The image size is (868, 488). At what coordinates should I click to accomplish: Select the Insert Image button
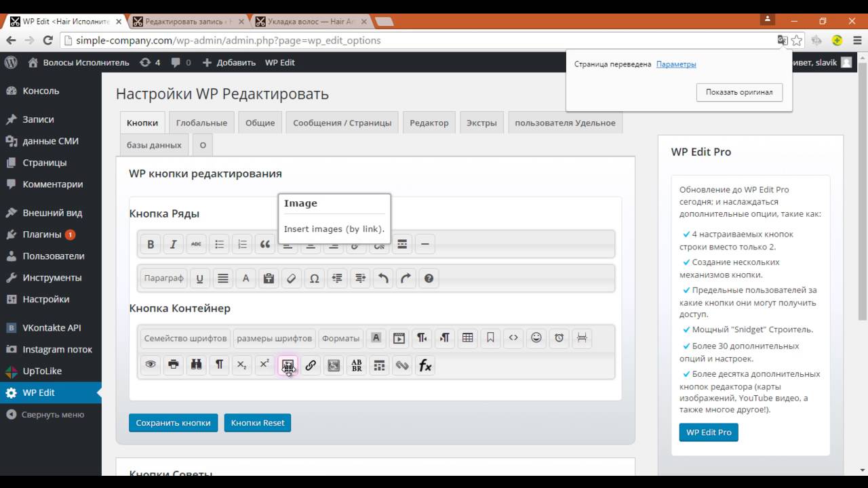coord(288,365)
